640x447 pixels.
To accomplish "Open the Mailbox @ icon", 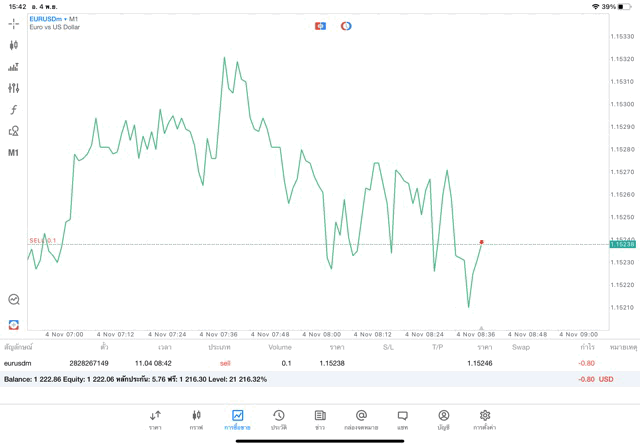I will click(361, 419).
